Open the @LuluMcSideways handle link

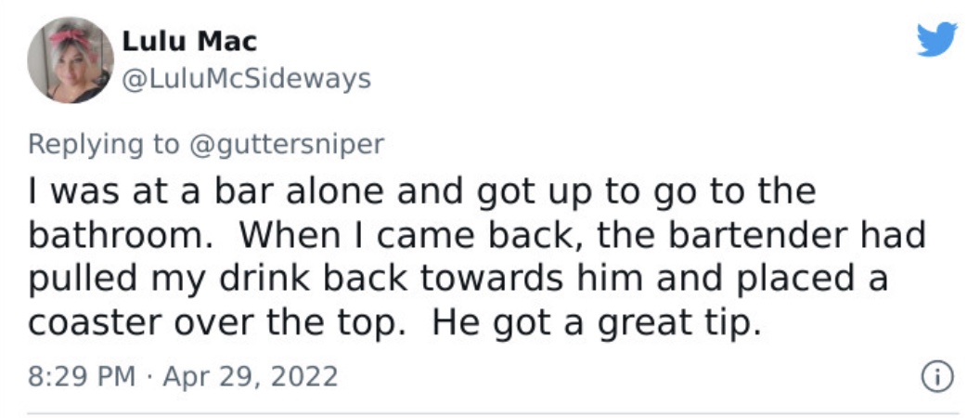246,80
